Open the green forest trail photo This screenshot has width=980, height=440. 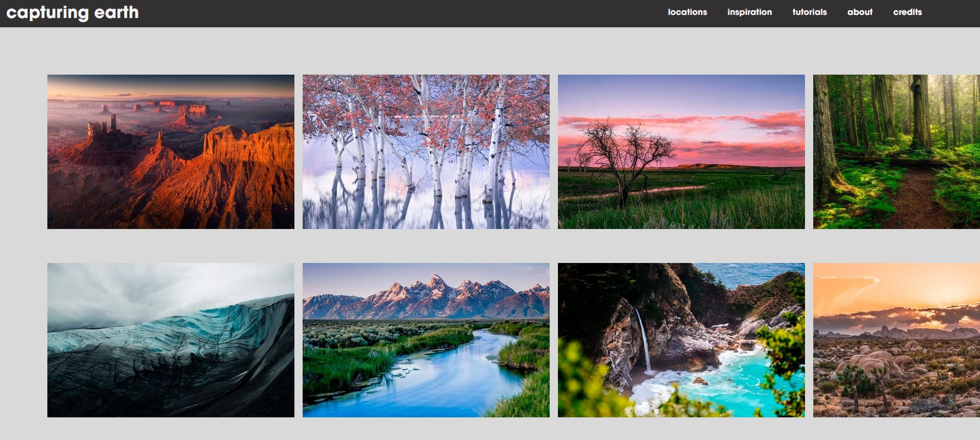[x=896, y=152]
